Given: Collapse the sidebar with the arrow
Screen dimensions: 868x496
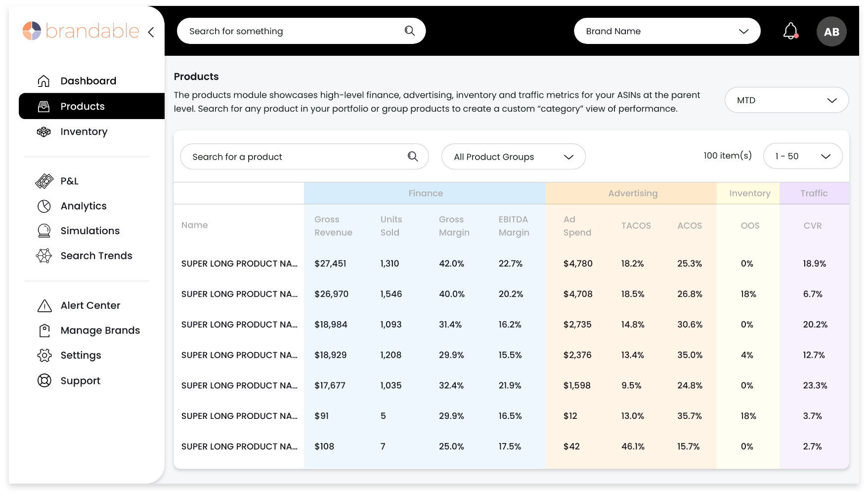Looking at the screenshot, I should click(151, 32).
